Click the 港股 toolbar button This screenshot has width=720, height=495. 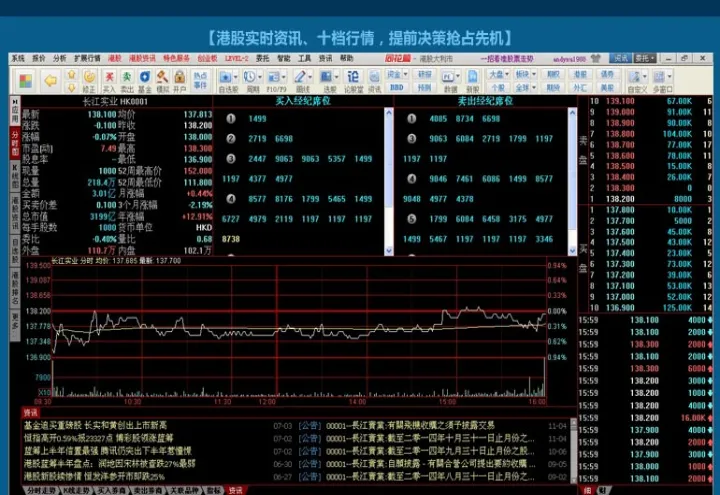tap(580, 74)
